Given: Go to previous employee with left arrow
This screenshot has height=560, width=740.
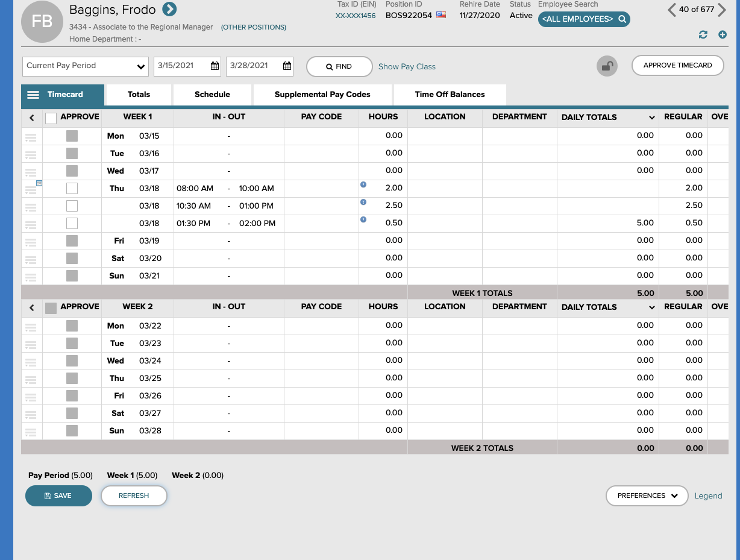Looking at the screenshot, I should point(671,10).
